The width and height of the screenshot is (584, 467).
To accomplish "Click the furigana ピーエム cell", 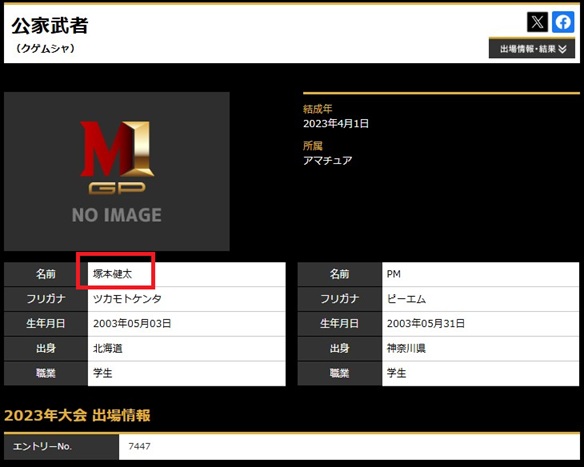I will 480,299.
